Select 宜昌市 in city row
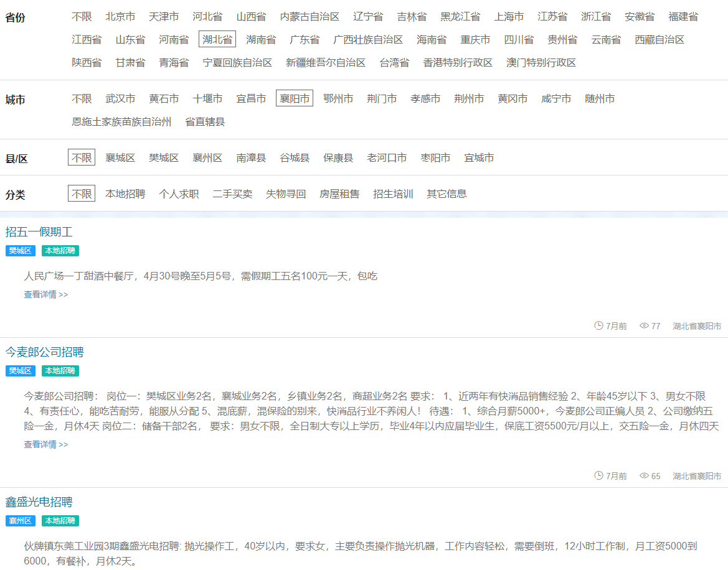 [x=251, y=99]
